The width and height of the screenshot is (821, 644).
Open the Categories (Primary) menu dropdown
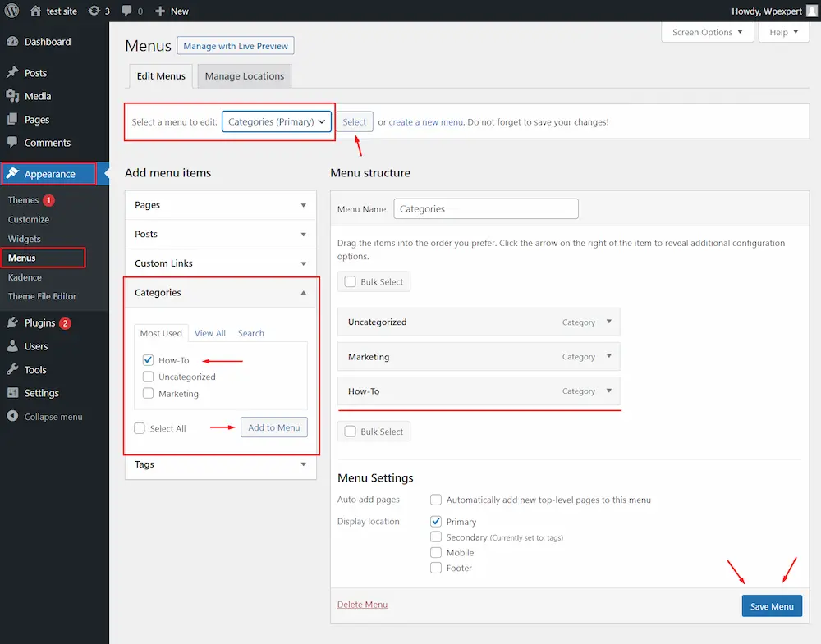pos(277,122)
